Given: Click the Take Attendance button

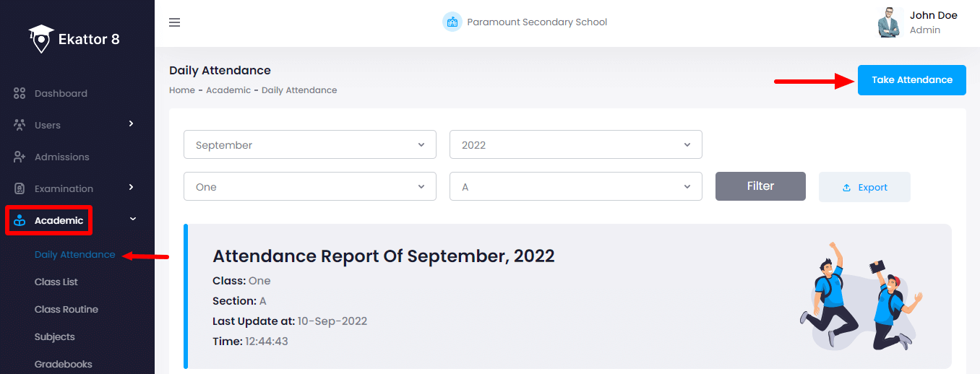Looking at the screenshot, I should tap(911, 80).
